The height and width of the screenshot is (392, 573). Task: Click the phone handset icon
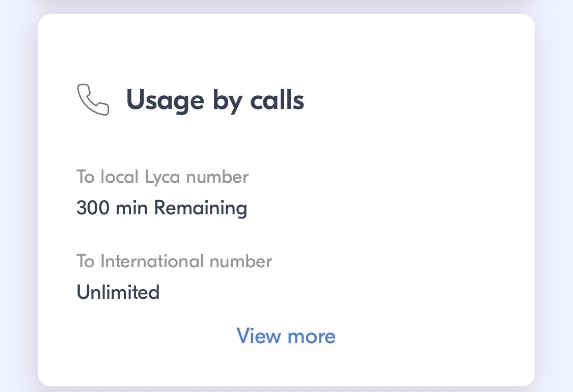[93, 100]
